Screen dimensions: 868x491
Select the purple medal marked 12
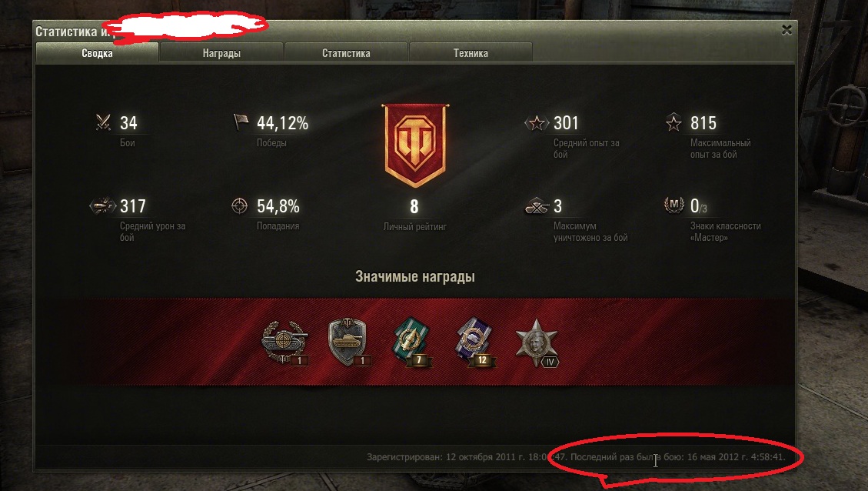click(475, 342)
